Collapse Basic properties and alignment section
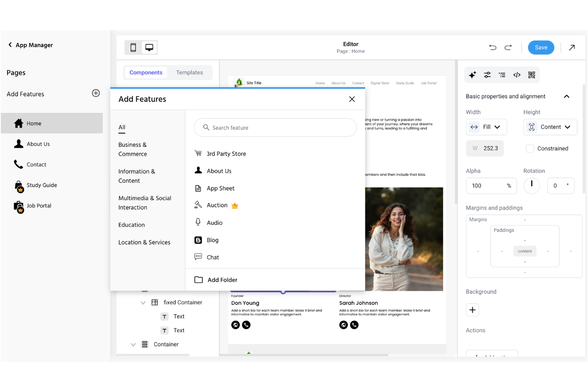Image resolution: width=588 pixels, height=392 pixels. 567,97
